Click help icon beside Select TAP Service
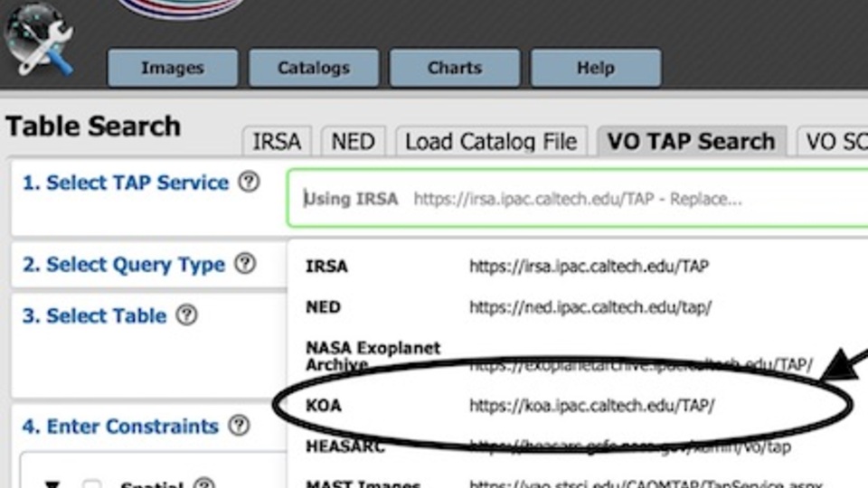Viewport: 868px width, 488px height. coord(249,183)
